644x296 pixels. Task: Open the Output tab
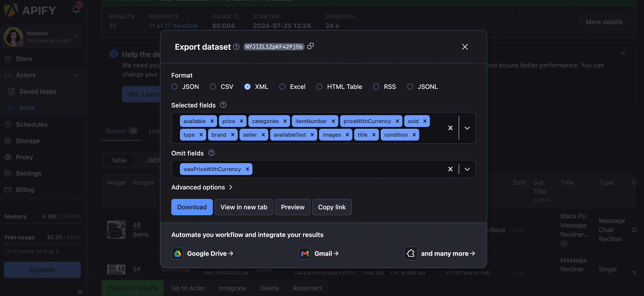(x=116, y=131)
